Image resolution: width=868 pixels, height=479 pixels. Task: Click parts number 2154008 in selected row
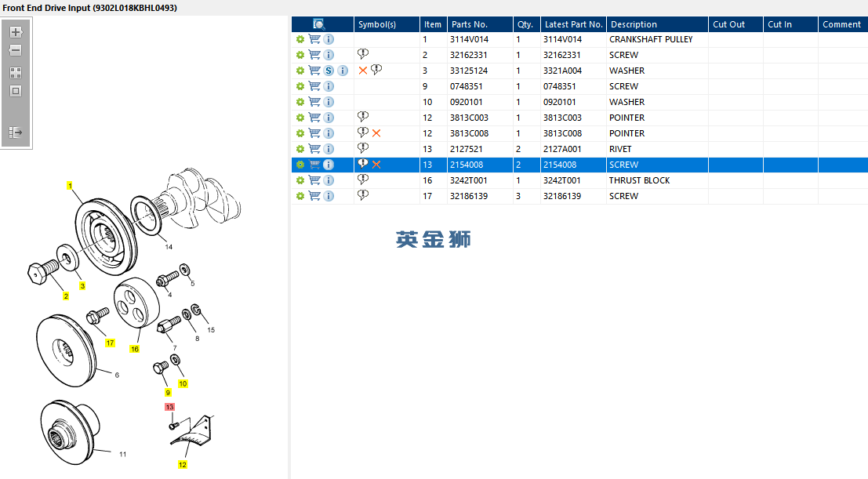(467, 165)
